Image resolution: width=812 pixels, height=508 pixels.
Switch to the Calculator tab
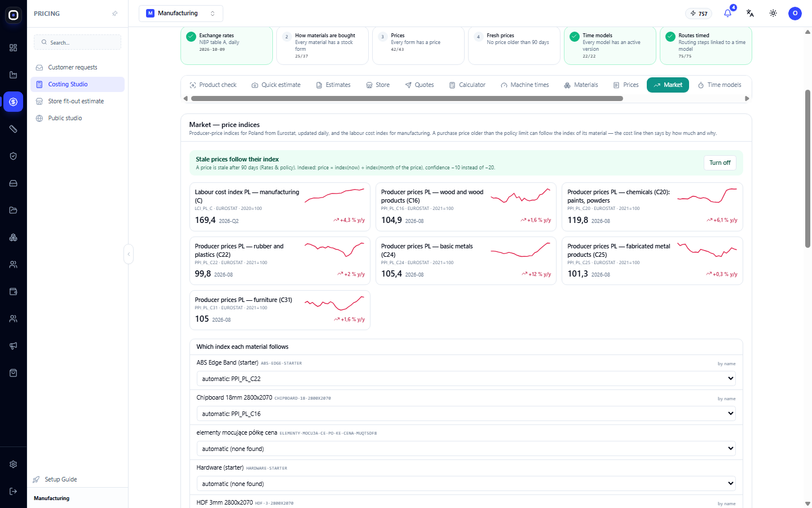(x=467, y=85)
